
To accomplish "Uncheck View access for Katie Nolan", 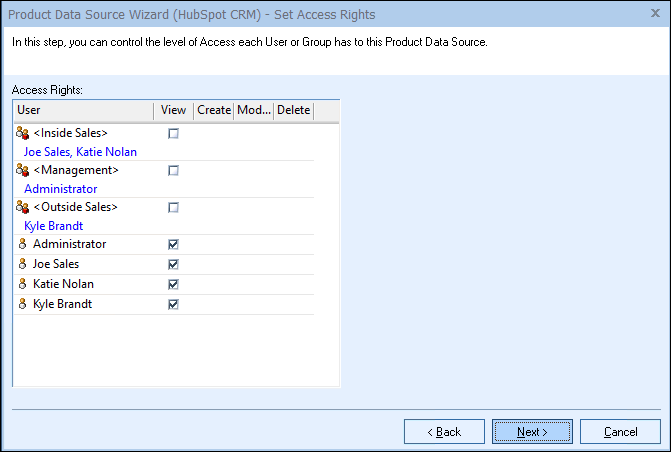I will [x=173, y=284].
